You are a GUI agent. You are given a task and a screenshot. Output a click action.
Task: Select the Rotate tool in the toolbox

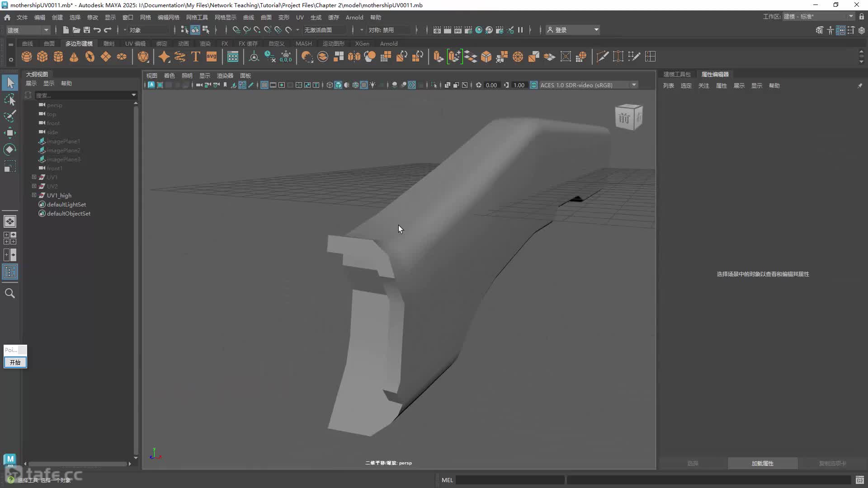[x=10, y=150]
